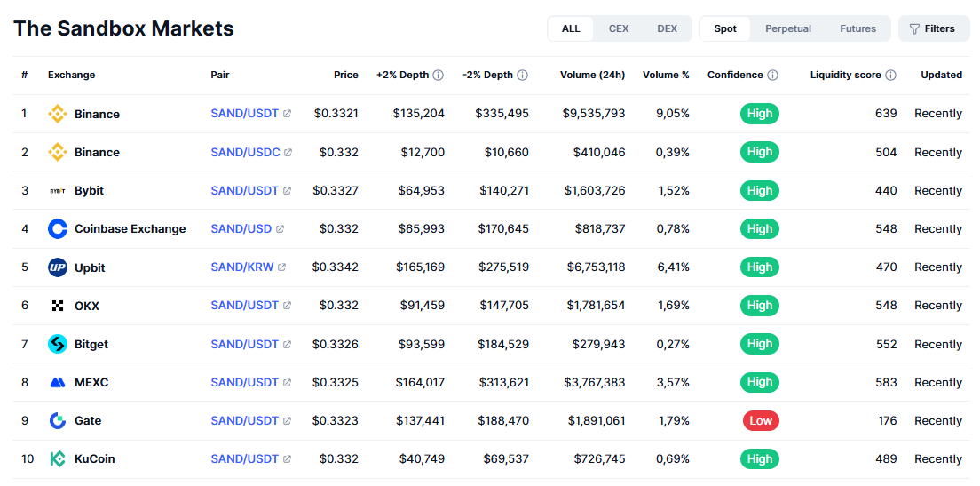Sort by the Volume % column header
Viewport: 980px width, 486px height.
[666, 75]
